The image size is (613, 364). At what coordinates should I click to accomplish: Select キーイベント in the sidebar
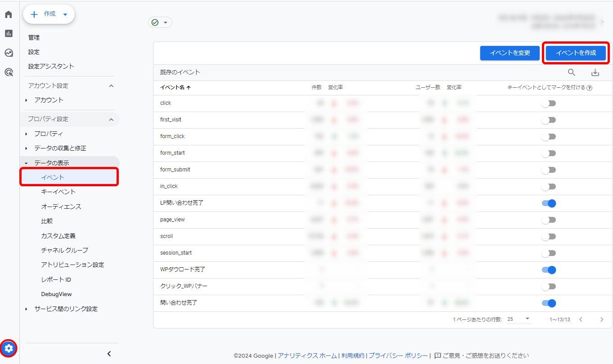58,192
